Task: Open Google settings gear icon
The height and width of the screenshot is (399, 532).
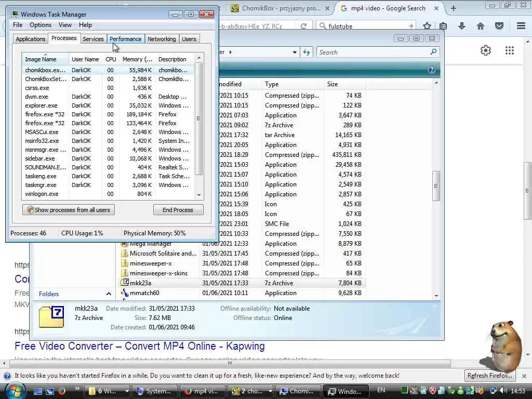Action: pyautogui.click(x=486, y=50)
